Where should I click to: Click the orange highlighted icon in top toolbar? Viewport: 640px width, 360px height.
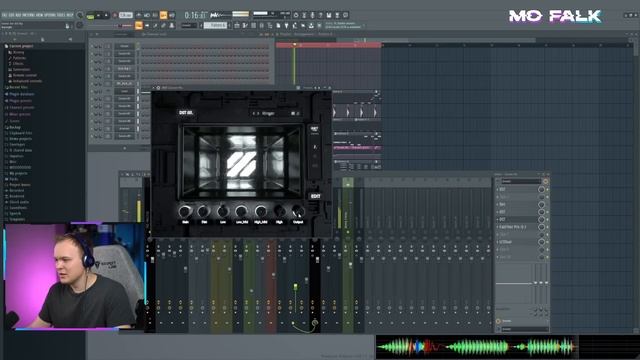pyautogui.click(x=163, y=16)
